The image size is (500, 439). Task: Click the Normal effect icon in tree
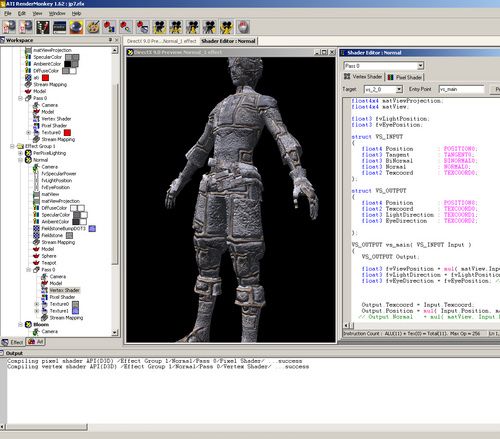click(x=28, y=160)
